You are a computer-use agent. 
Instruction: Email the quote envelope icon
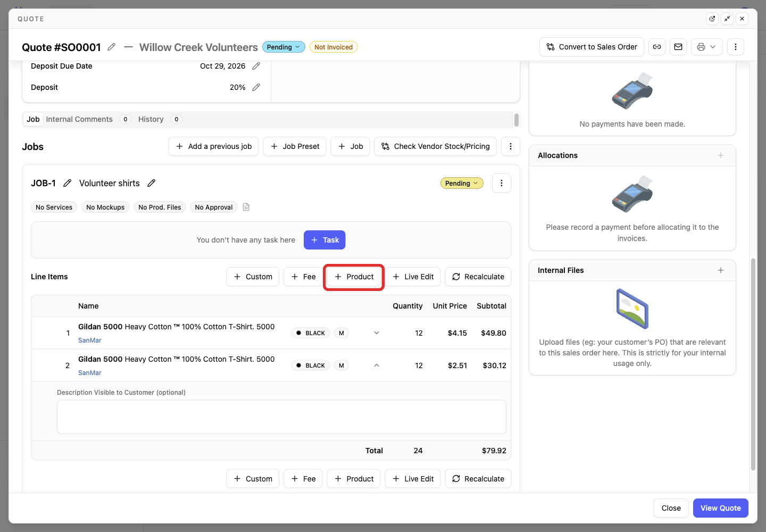(x=678, y=47)
